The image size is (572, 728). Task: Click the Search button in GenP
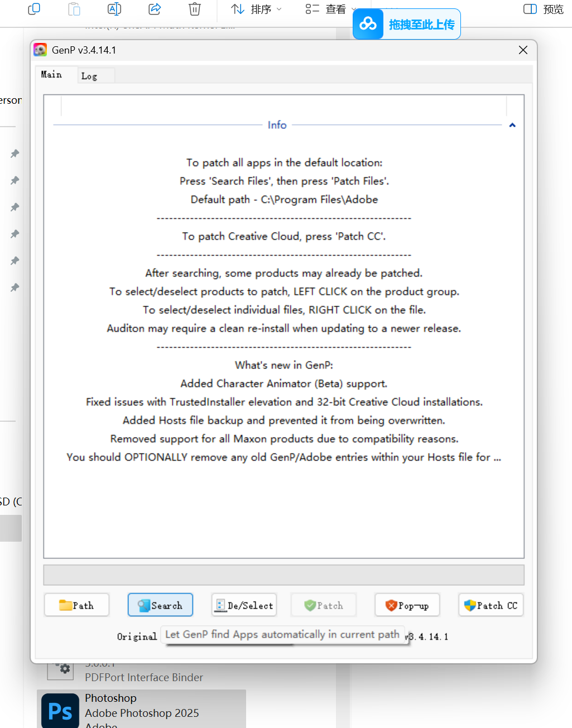pos(160,605)
